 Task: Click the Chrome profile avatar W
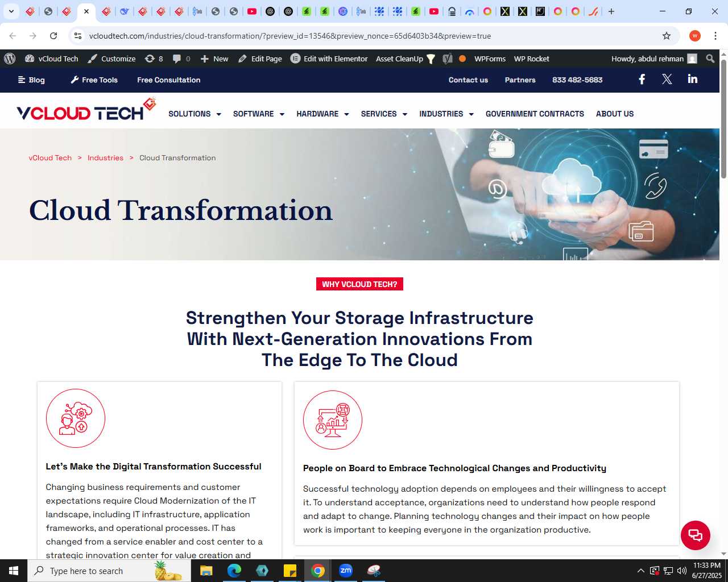tap(695, 36)
